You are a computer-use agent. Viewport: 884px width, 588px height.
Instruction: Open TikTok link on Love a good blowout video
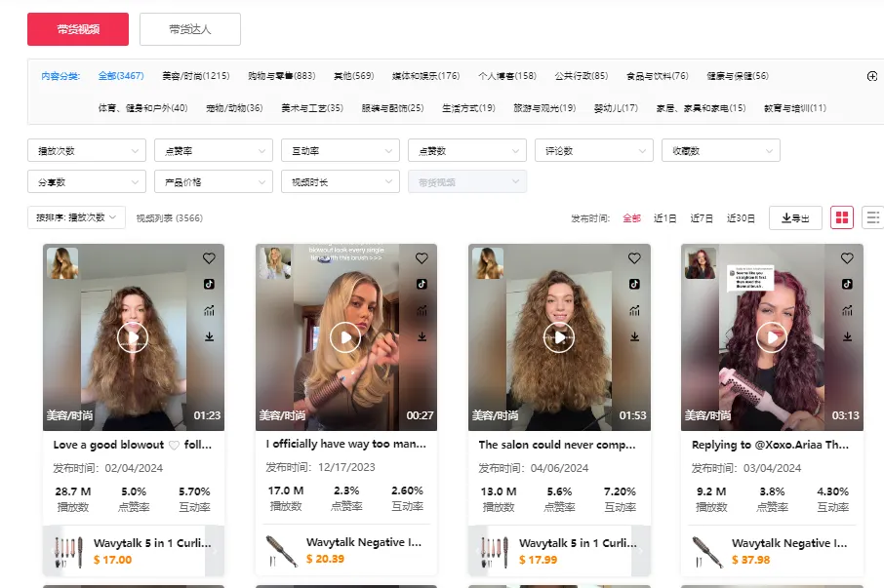[209, 284]
